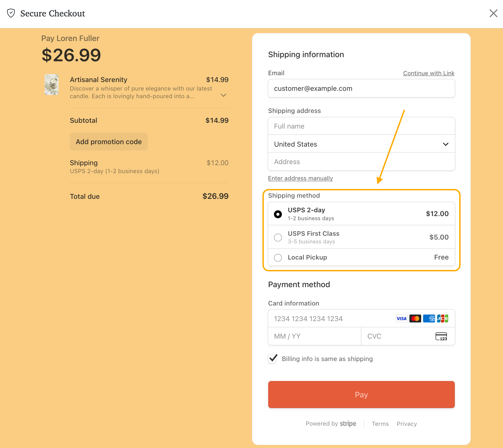
Task: Click the JCB card brand icon
Action: [x=443, y=318]
